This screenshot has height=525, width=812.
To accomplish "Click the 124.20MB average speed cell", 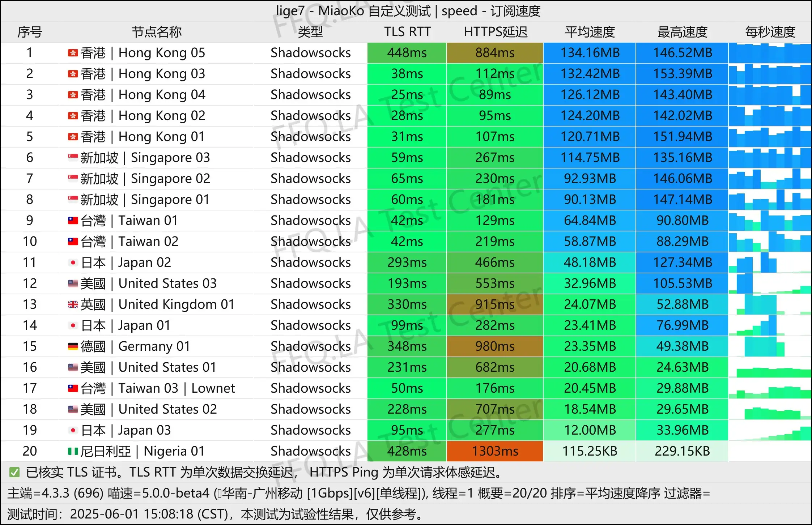I will pos(590,116).
